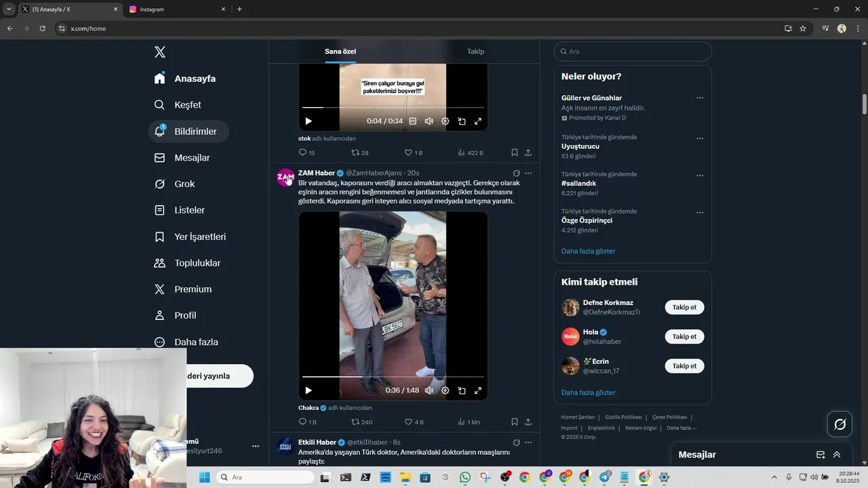
Task: Open more options for Uyuşturucu trend
Action: [700, 138]
